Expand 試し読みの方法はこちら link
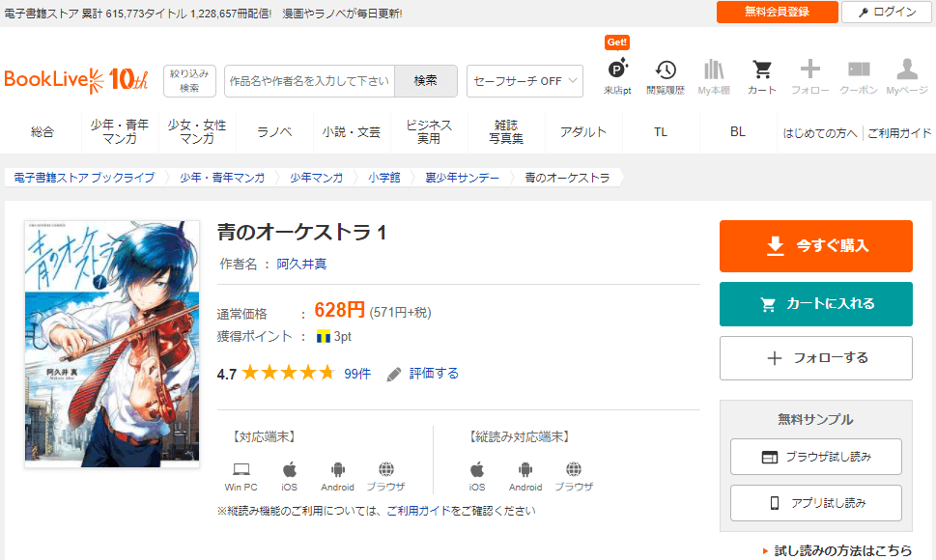The height and width of the screenshot is (560, 936). pyautogui.click(x=837, y=550)
